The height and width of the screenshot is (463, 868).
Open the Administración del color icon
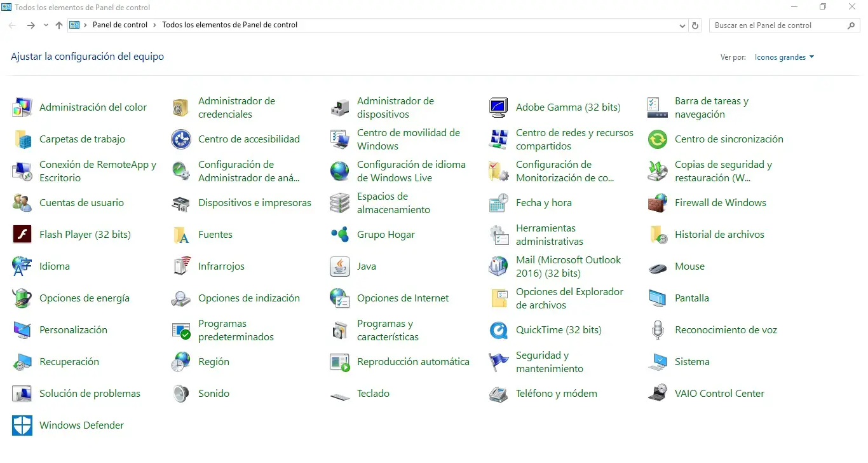pos(22,107)
